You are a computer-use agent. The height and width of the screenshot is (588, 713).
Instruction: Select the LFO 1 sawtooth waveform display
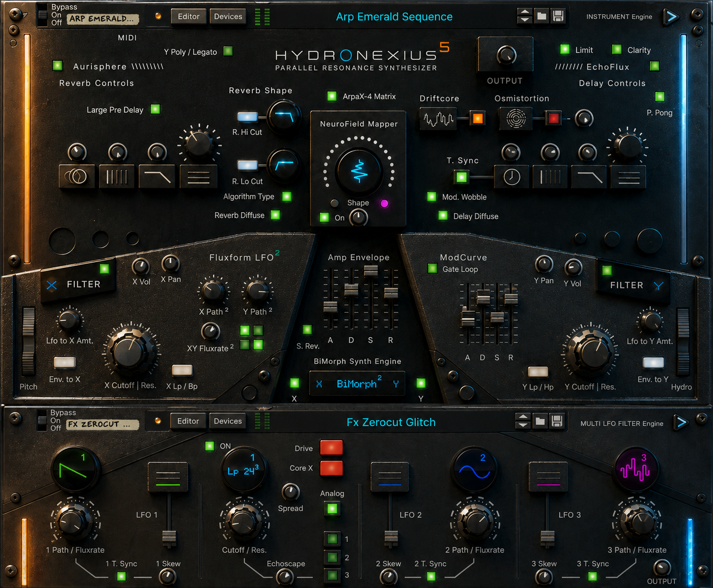[x=75, y=469]
